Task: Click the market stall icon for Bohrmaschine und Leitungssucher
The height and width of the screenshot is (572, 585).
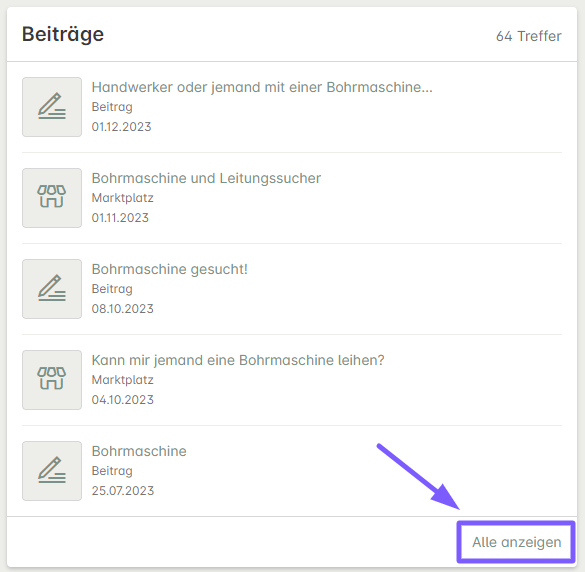Action: point(52,198)
